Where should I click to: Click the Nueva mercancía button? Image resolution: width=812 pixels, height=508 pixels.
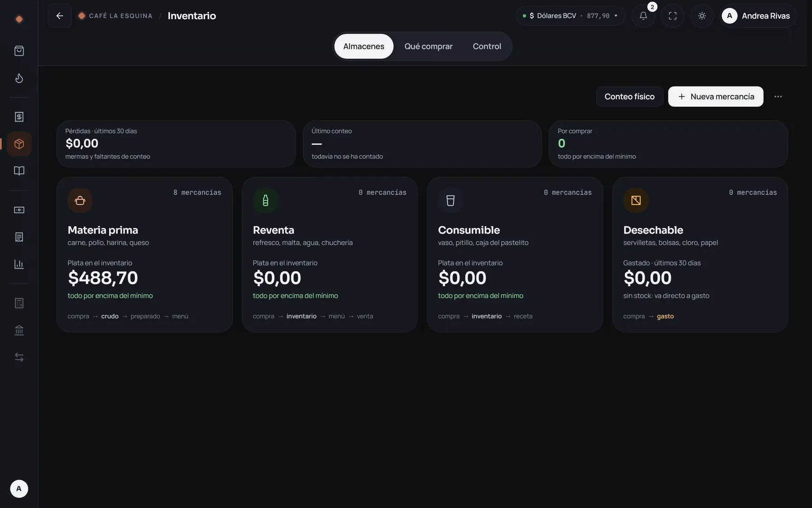pyautogui.click(x=715, y=97)
